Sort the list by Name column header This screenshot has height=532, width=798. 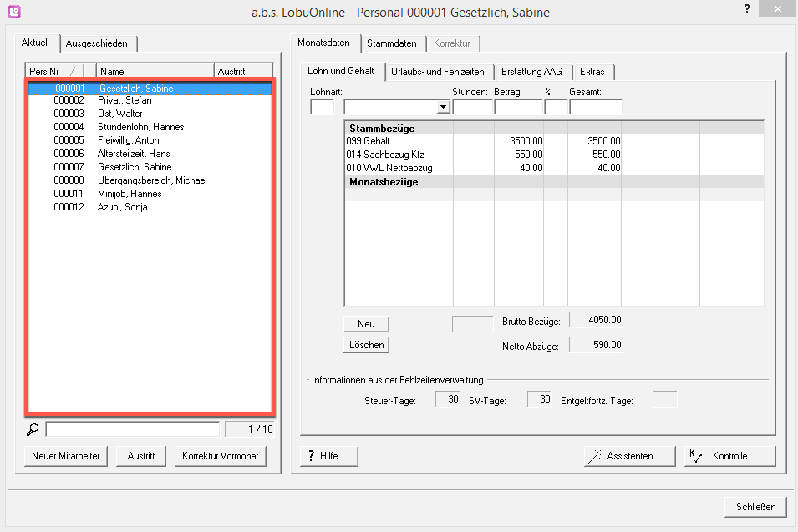click(155, 72)
